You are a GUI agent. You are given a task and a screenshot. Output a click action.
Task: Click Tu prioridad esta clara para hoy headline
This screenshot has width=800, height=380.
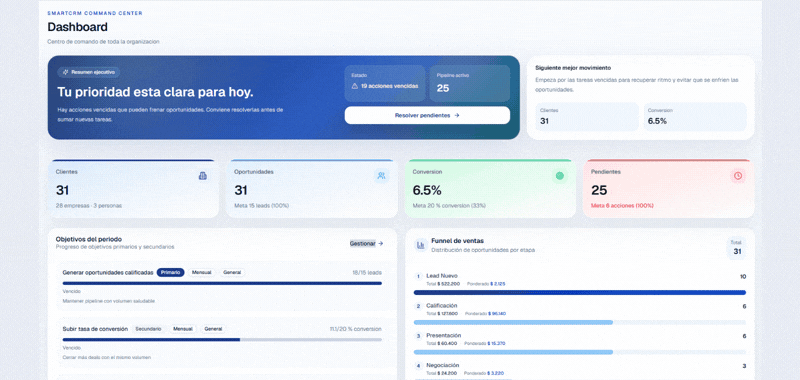click(x=155, y=92)
